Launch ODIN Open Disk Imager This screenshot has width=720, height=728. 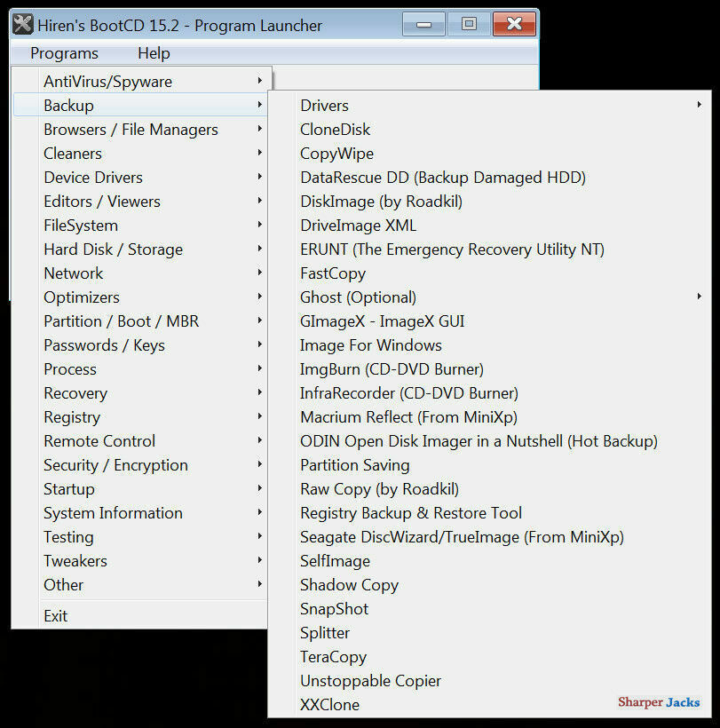tap(490, 441)
